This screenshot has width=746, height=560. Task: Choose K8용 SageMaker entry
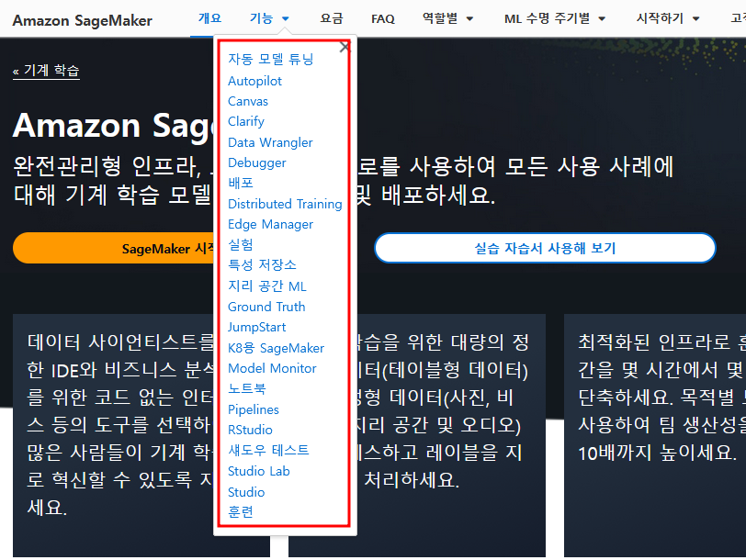click(x=276, y=348)
